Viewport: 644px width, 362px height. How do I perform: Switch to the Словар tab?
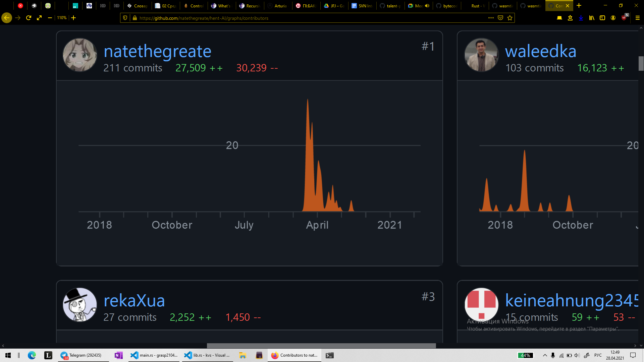137,6
